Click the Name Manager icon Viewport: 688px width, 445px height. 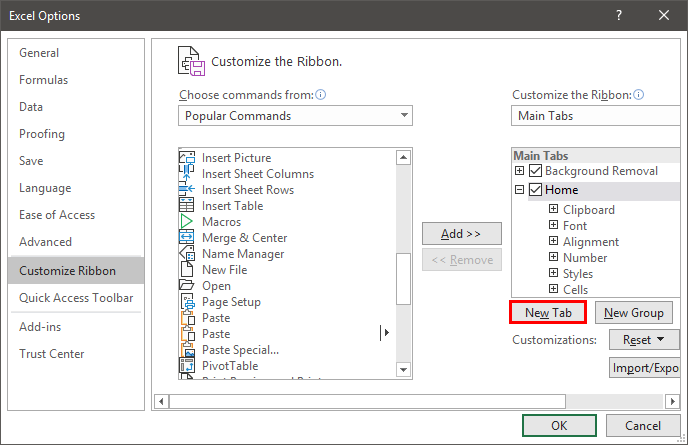click(187, 254)
